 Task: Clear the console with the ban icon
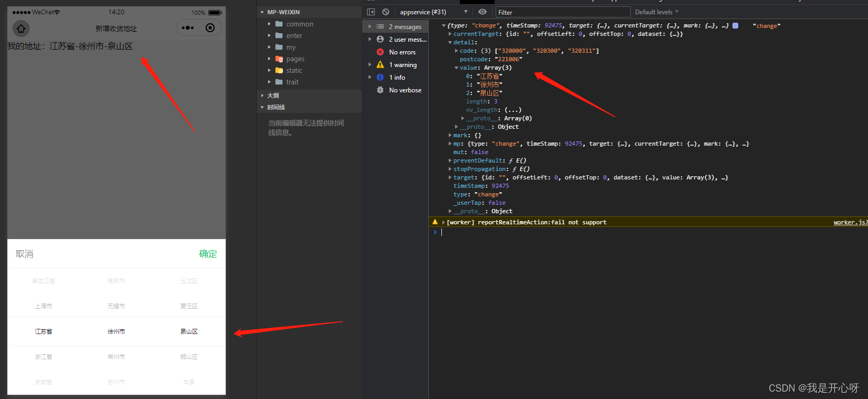point(385,12)
